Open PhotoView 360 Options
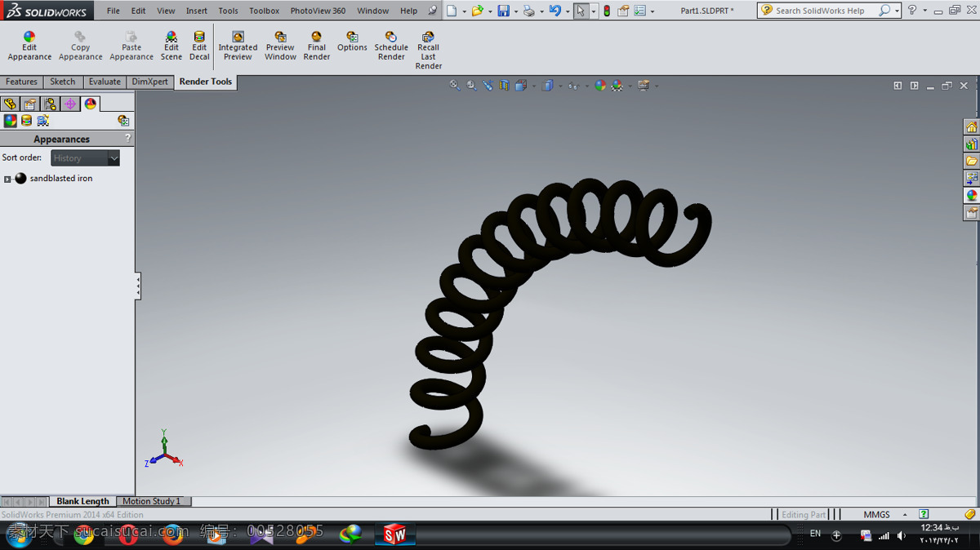Image resolution: width=980 pixels, height=550 pixels. 352,42
